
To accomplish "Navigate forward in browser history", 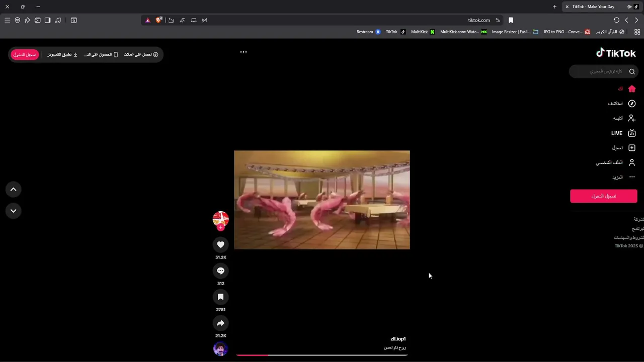I will (636, 20).
